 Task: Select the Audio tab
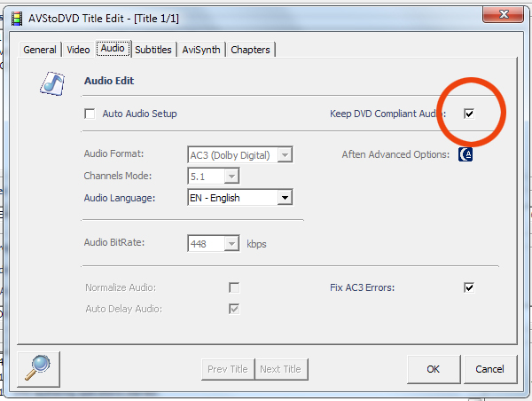[113, 49]
